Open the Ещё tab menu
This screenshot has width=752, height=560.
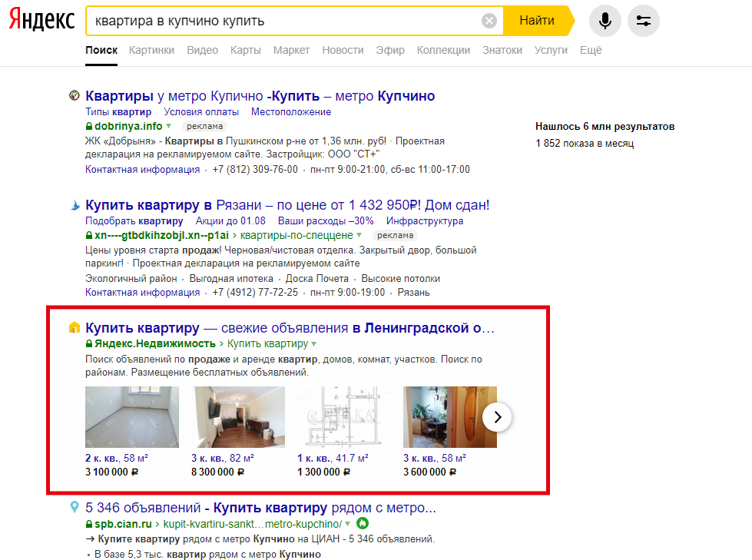click(591, 50)
